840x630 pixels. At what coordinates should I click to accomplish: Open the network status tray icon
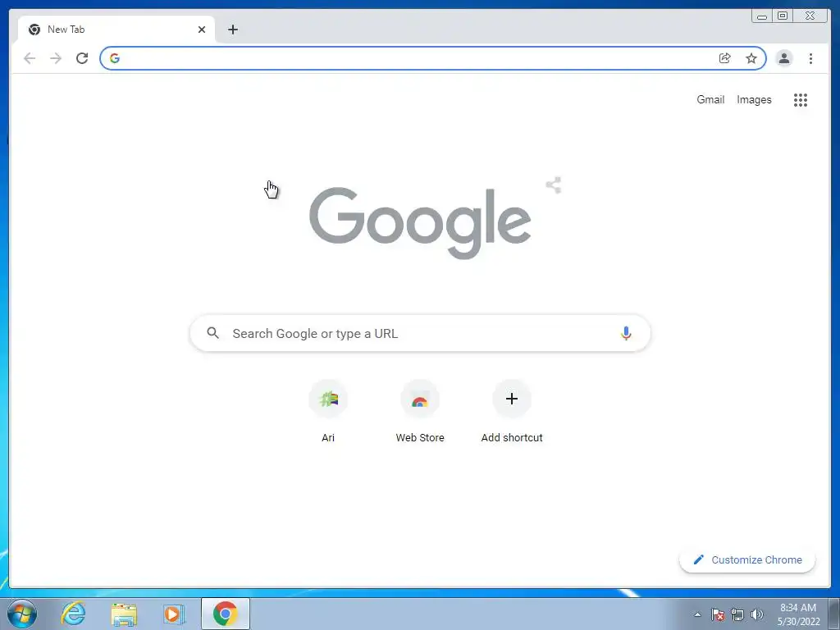pyautogui.click(x=737, y=614)
